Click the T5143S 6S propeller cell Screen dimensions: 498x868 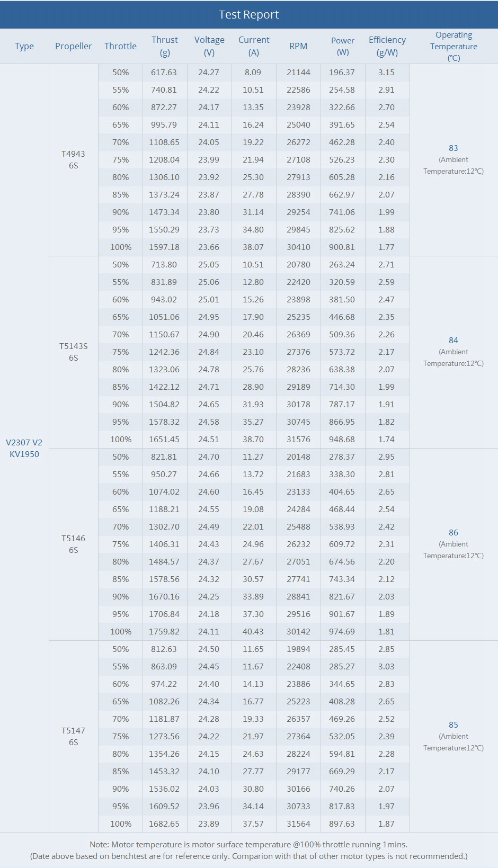[x=73, y=352]
